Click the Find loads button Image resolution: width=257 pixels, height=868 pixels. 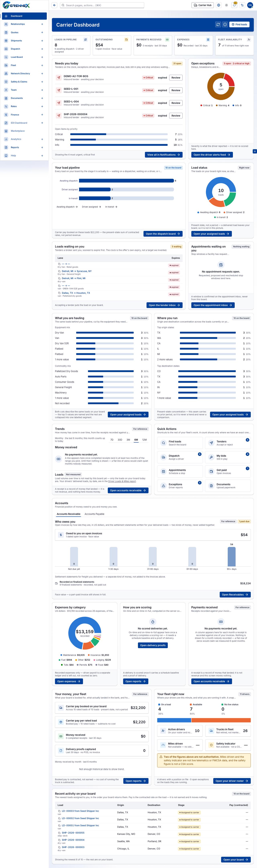click(x=239, y=25)
